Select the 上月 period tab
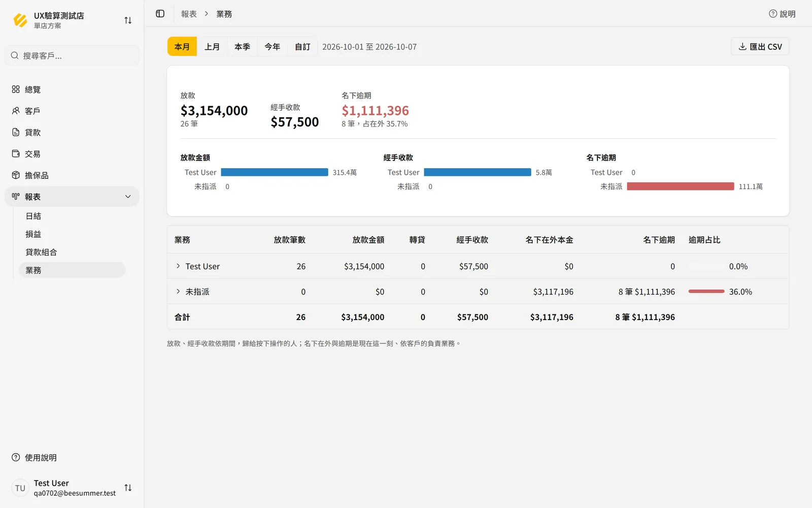 click(x=212, y=47)
